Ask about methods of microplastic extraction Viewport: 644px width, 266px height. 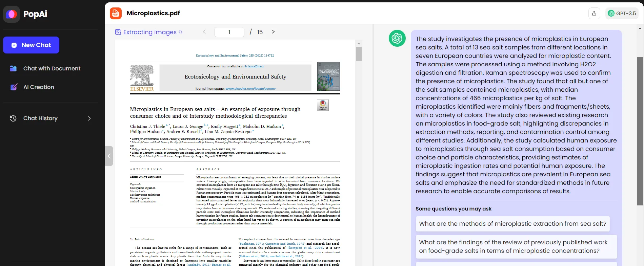(512, 224)
